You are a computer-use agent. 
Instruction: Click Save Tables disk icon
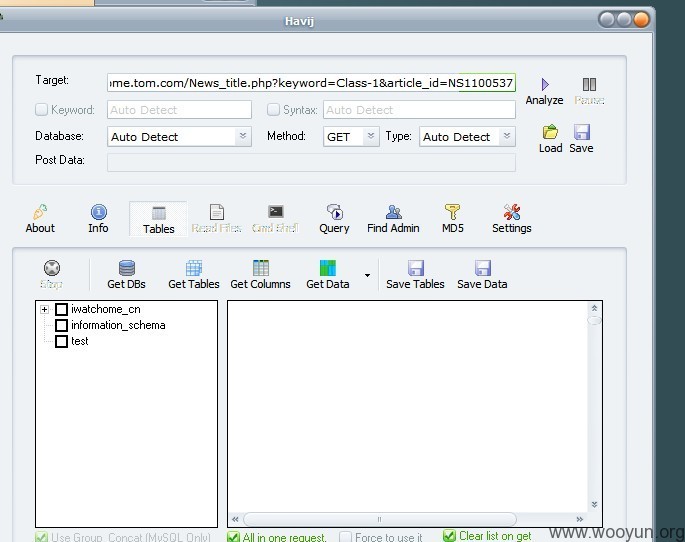click(415, 268)
